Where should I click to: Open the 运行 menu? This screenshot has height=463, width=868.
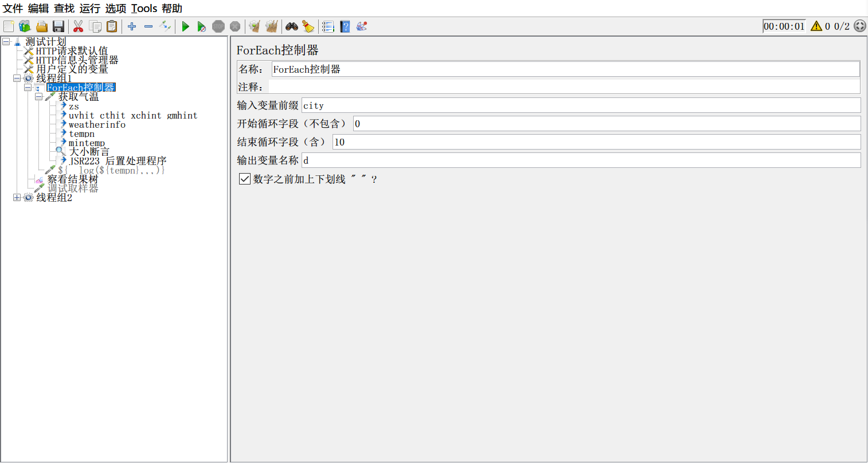90,9
